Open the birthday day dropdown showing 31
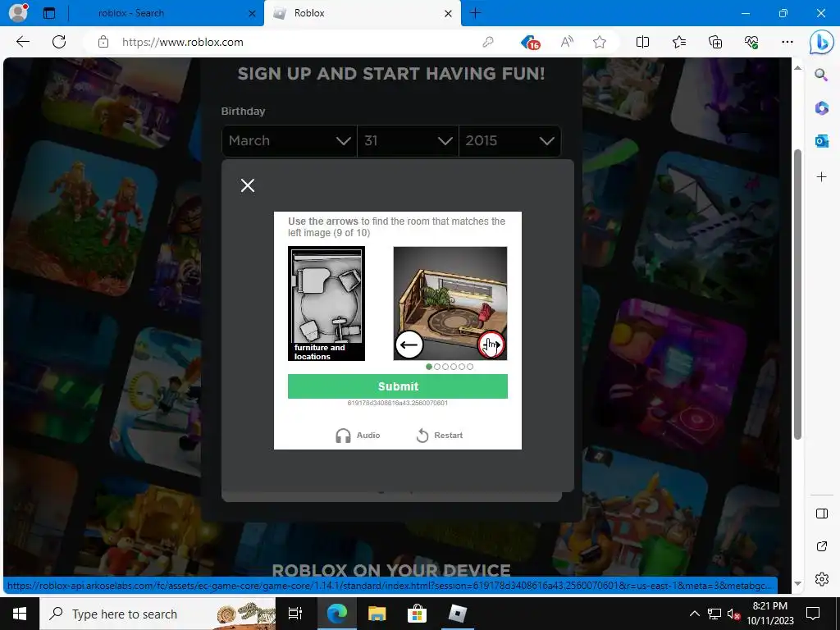840x630 pixels. pos(408,141)
